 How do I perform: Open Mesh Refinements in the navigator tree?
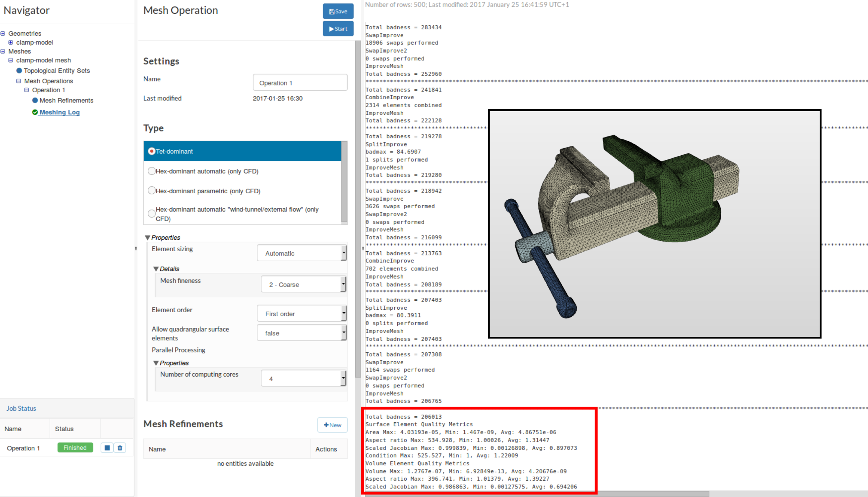[x=66, y=100]
